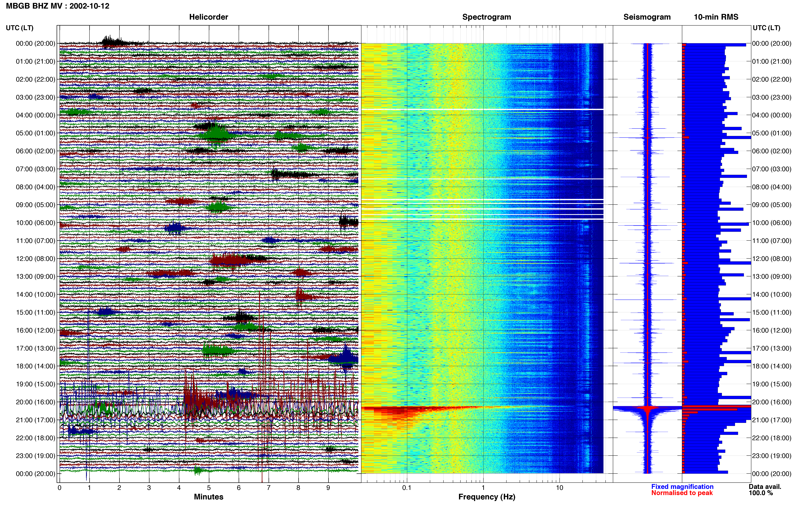Click the left '19:00 (15:00)' time label

(x=36, y=384)
